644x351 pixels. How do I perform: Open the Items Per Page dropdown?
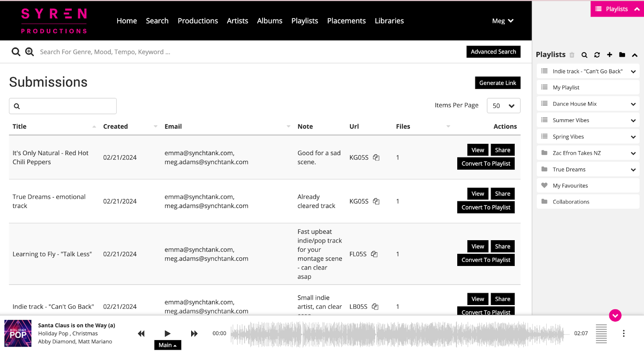click(x=503, y=106)
